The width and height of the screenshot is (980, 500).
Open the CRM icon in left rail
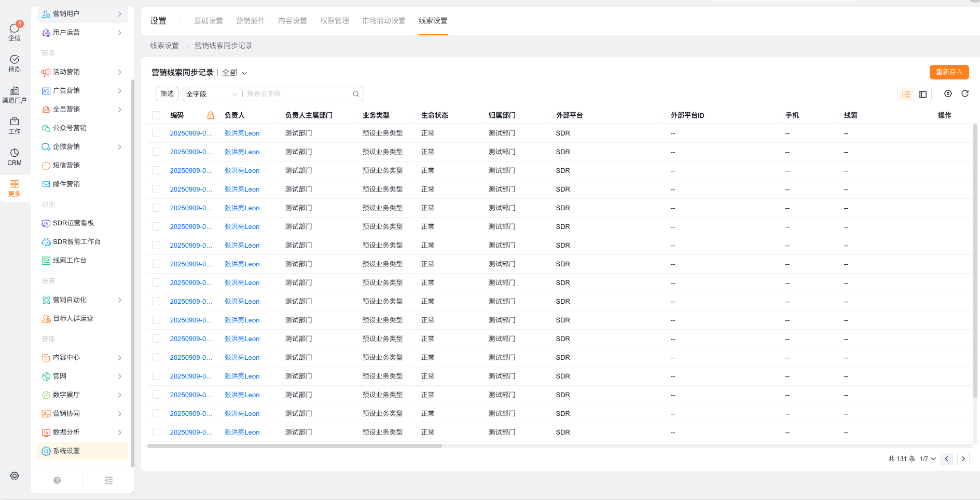[15, 156]
